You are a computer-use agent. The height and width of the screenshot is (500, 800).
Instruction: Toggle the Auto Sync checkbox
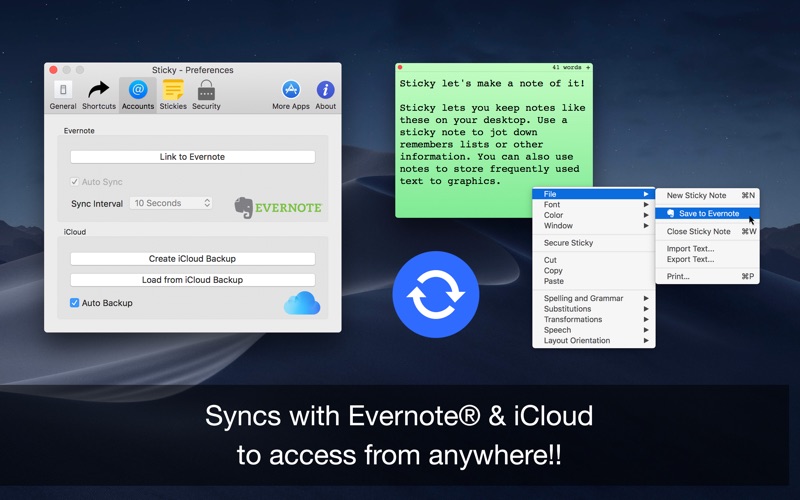74,182
